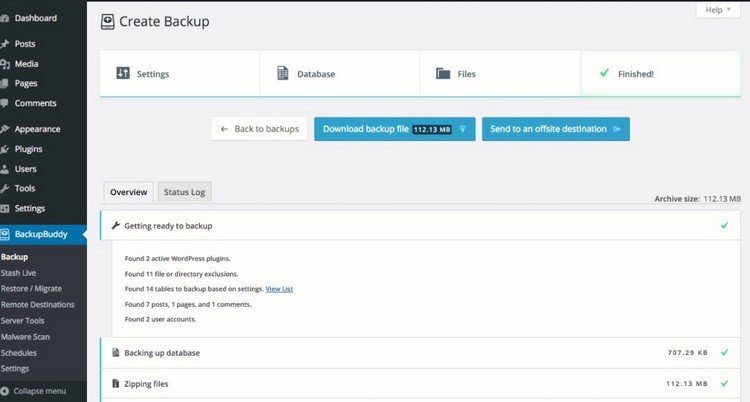Image resolution: width=750 pixels, height=402 pixels.
Task: Open Remote Destinations submenu
Action: pyautogui.click(x=37, y=305)
